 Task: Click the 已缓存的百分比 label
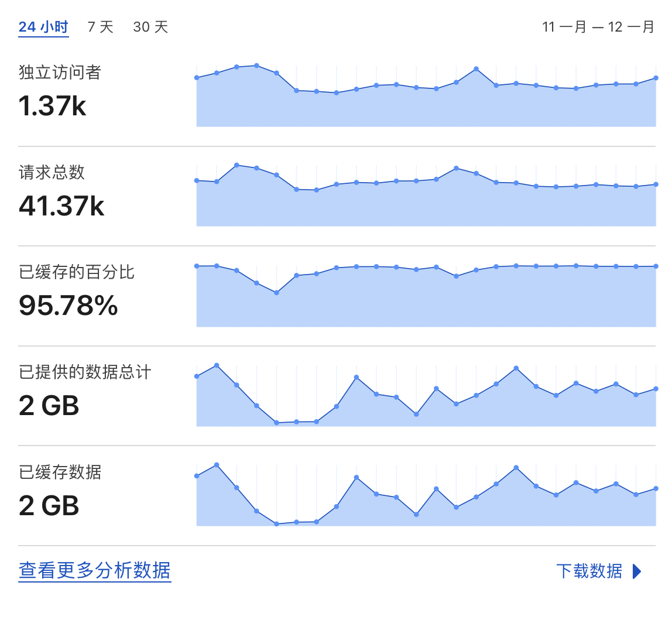76,272
